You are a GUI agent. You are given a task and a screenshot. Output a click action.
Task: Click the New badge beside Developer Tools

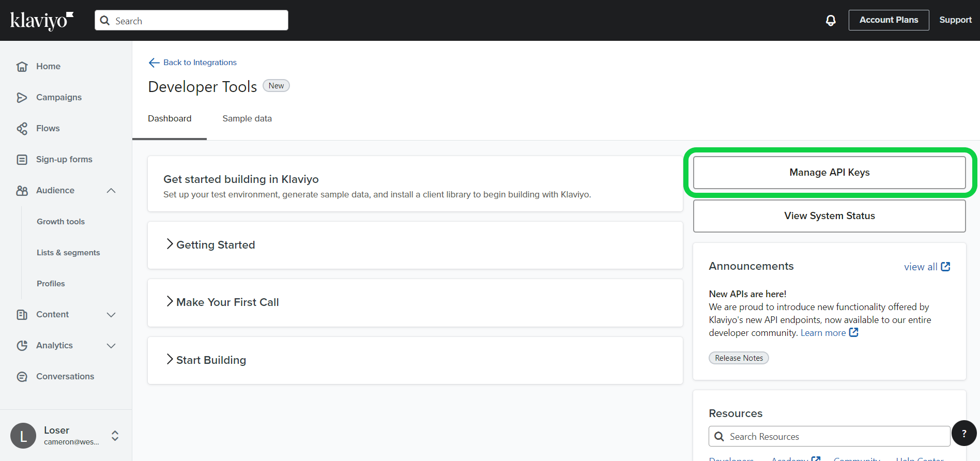coord(276,86)
